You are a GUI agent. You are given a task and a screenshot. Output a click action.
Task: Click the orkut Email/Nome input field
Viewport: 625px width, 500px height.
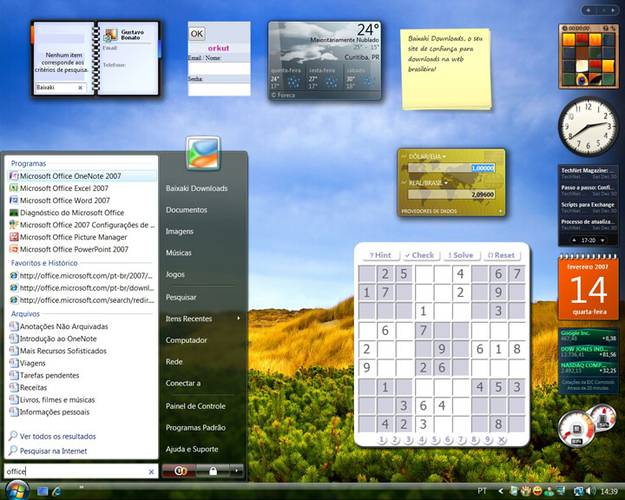(x=219, y=68)
